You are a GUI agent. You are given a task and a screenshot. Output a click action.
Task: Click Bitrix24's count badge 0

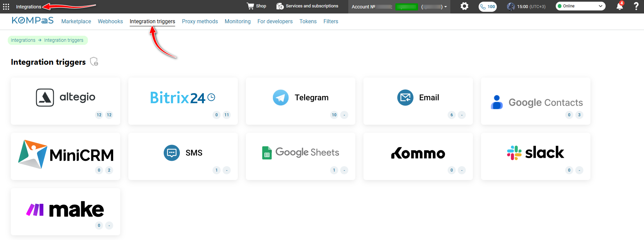click(217, 115)
